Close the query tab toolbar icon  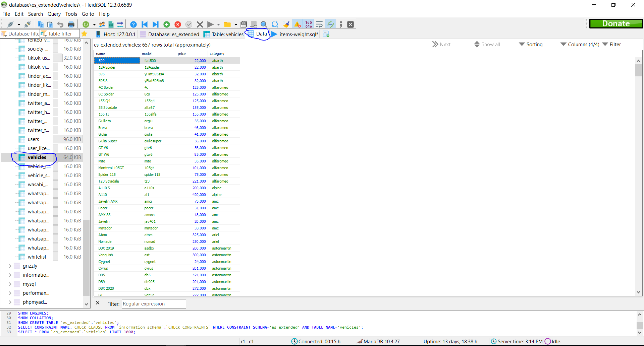pos(351,24)
